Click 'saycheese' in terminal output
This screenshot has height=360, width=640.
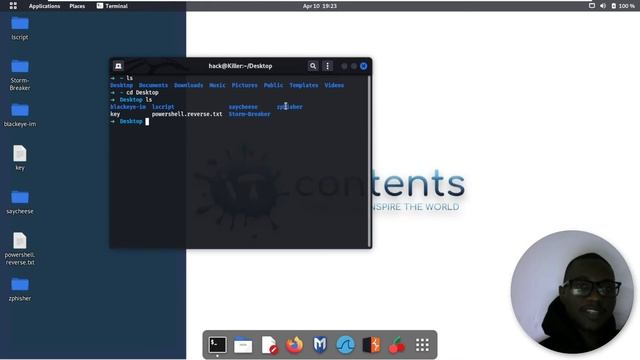[x=243, y=107]
